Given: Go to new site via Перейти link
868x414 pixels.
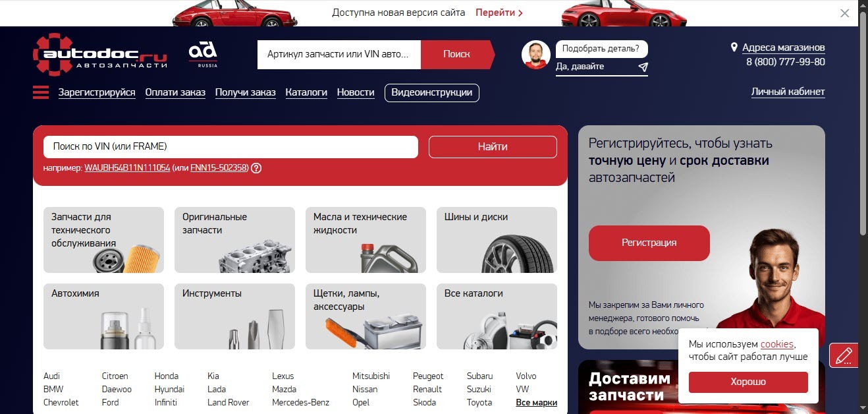Looking at the screenshot, I should [x=499, y=13].
